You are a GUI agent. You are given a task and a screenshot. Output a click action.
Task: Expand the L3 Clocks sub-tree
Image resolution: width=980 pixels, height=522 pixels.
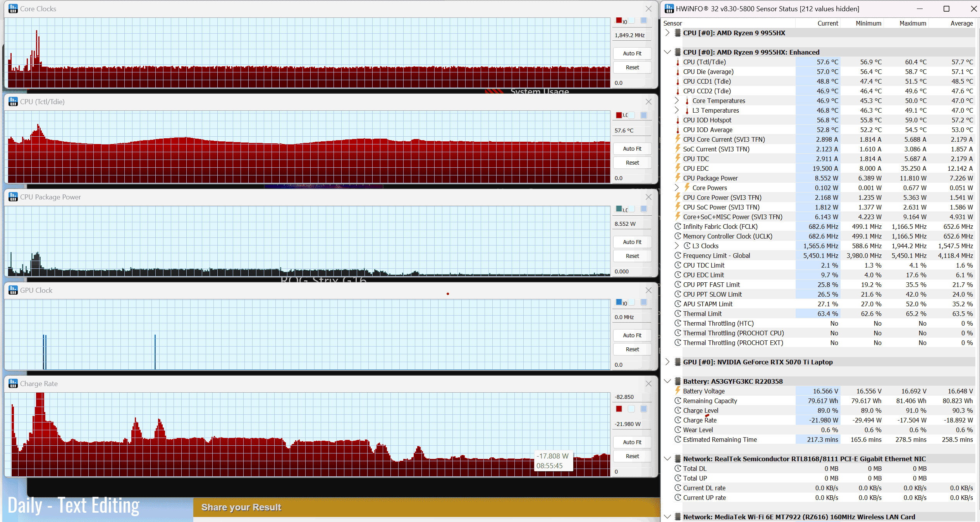[677, 246]
